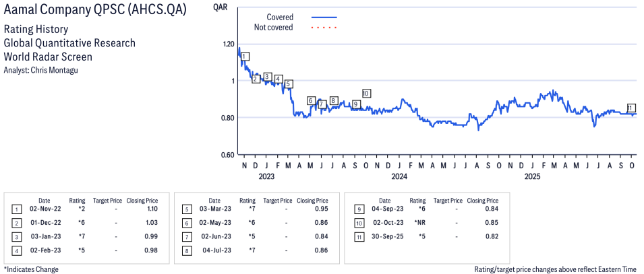The height and width of the screenshot is (274, 644).
Task: Click rating marker 1 on the price chart
Action: 245,57
